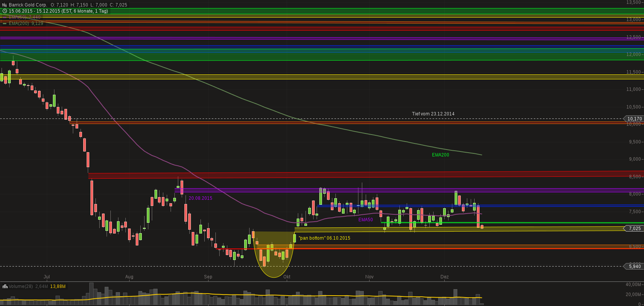
Task: Click the 10,170 price tag on the axis
Action: pos(634,119)
